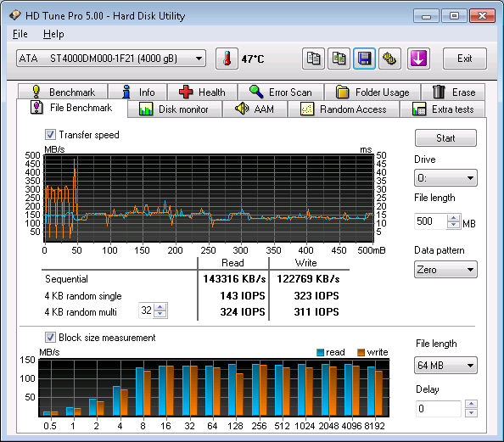Increase file length MB spinner up
This screenshot has height=442, width=504.
[x=454, y=218]
